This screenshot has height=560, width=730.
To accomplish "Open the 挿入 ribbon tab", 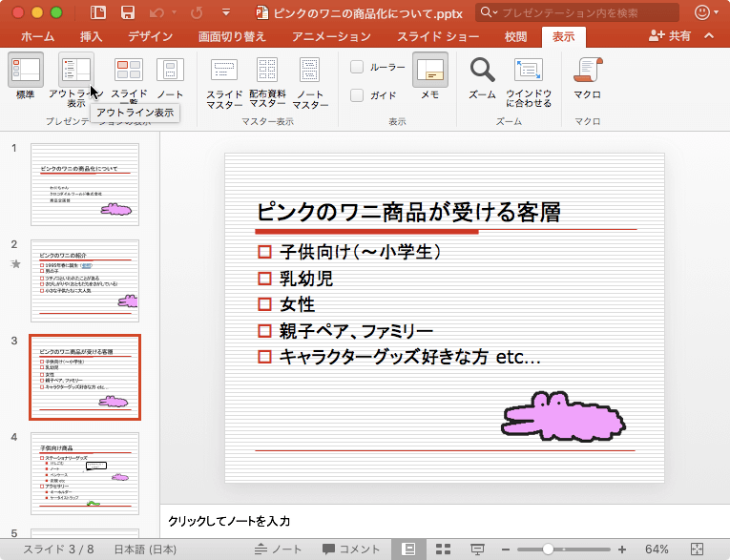I will [92, 37].
